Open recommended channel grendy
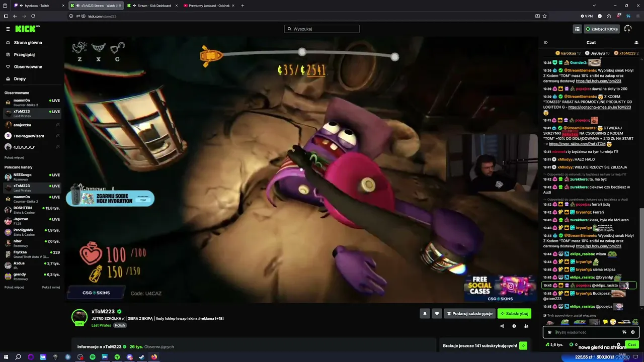The height and width of the screenshot is (362, 644). (32, 277)
